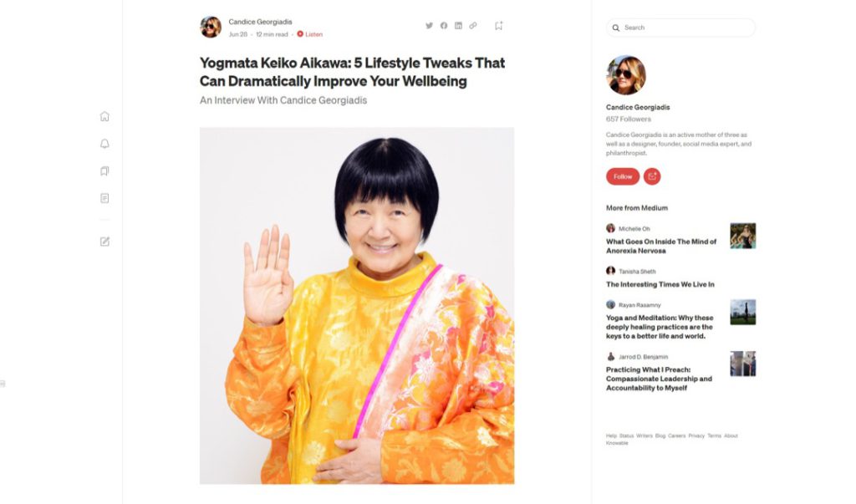Open 'What Goes On Inside The Mind' article
The height and width of the screenshot is (504, 856).
pyautogui.click(x=661, y=247)
